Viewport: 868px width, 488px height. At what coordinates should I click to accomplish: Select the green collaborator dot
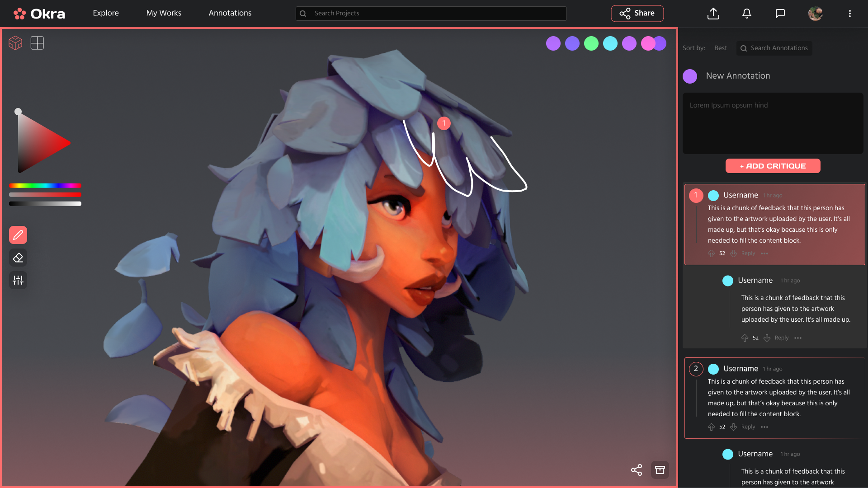tap(591, 43)
